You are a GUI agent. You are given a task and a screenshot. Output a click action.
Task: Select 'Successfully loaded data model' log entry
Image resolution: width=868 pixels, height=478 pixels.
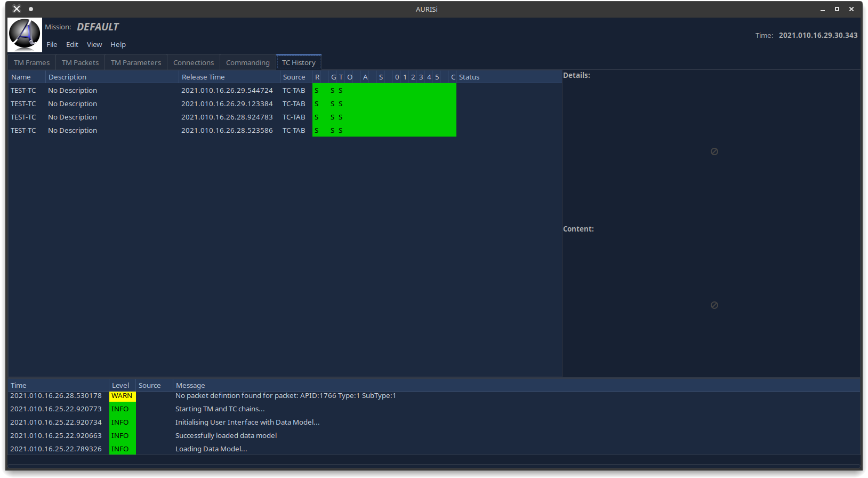click(226, 436)
